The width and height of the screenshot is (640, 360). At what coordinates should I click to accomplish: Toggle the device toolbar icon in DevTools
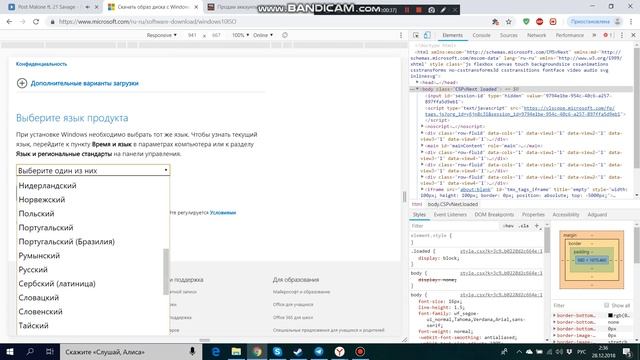coord(427,36)
